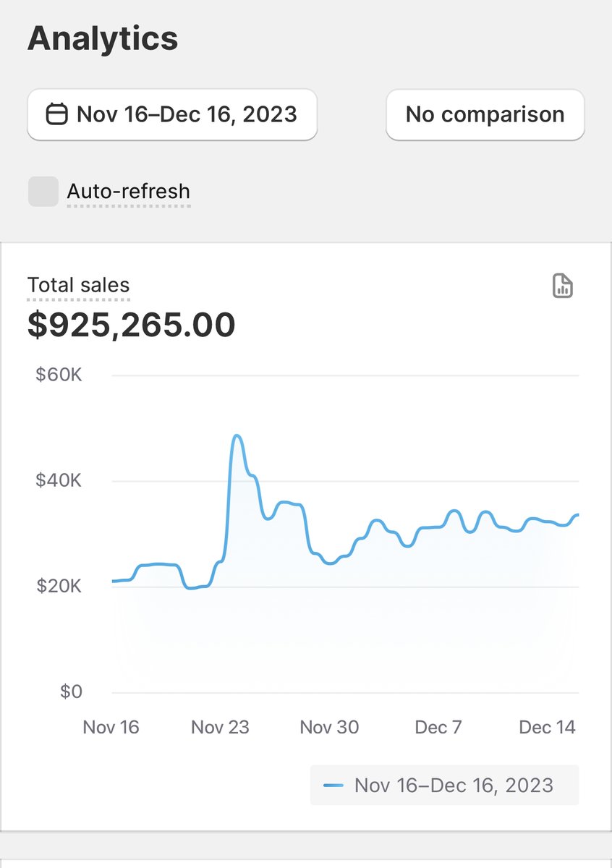Viewport: 612px width, 868px height.
Task: Click the Nov 30 x-axis label
Action: point(329,727)
